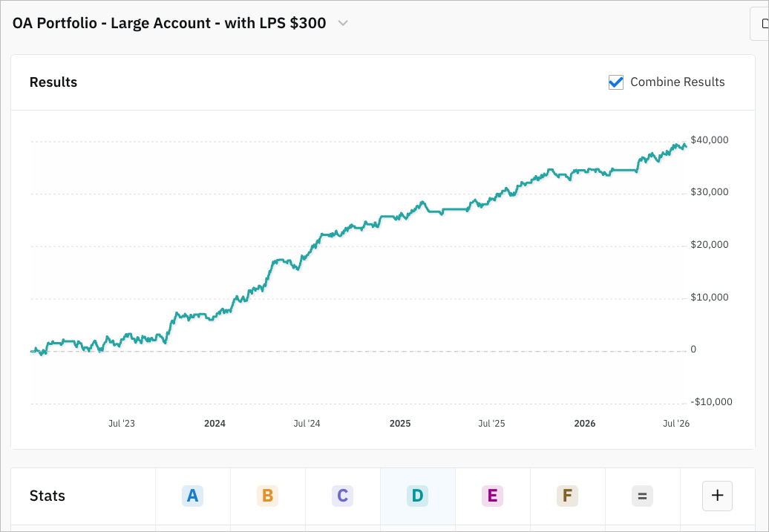
Task: Select the brown F stats badge
Action: (x=567, y=496)
